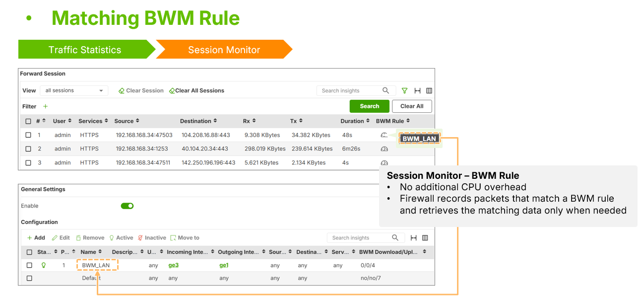
Task: Click the Add plus icon in Configuration
Action: [x=29, y=238]
